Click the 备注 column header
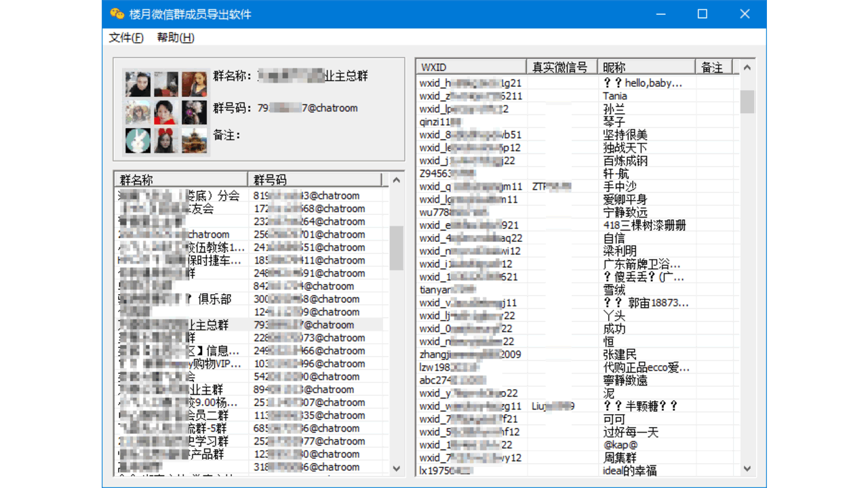The height and width of the screenshot is (488, 868). pyautogui.click(x=713, y=66)
